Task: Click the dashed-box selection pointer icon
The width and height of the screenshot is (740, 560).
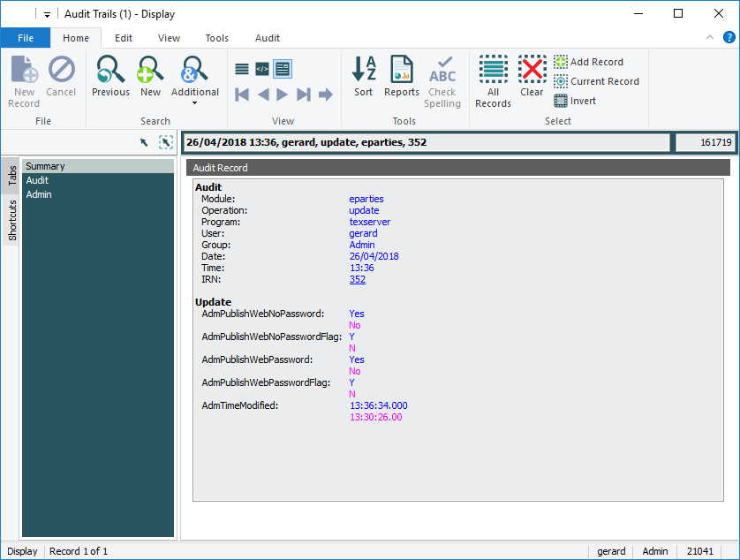Action: [166, 142]
